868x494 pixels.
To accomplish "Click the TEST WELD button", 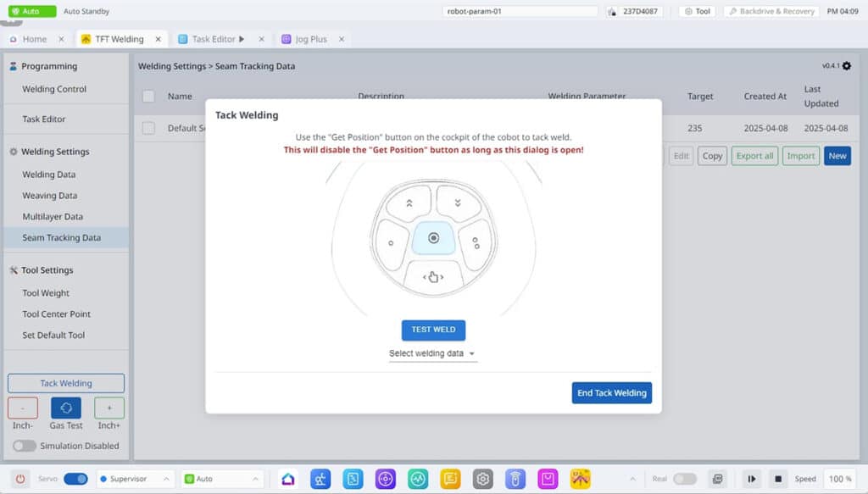I will pos(433,330).
